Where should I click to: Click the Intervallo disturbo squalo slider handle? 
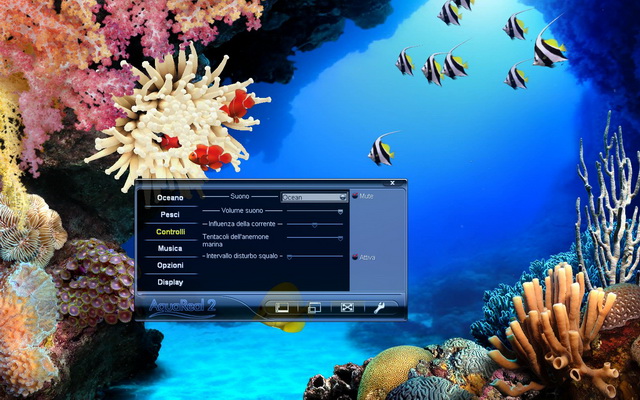pyautogui.click(x=289, y=257)
